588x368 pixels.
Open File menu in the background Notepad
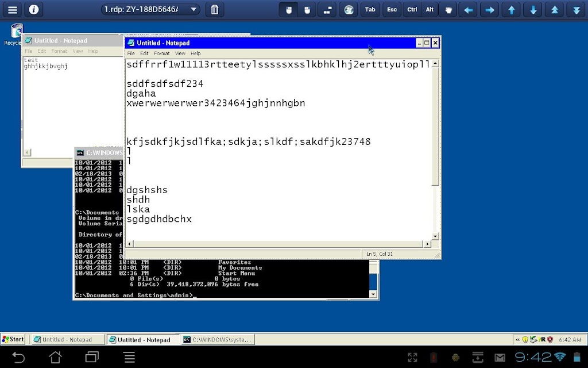click(x=29, y=51)
